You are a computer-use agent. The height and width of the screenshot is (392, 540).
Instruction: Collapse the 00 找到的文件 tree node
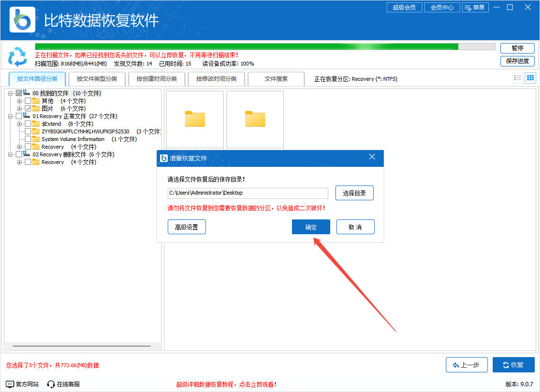point(11,93)
